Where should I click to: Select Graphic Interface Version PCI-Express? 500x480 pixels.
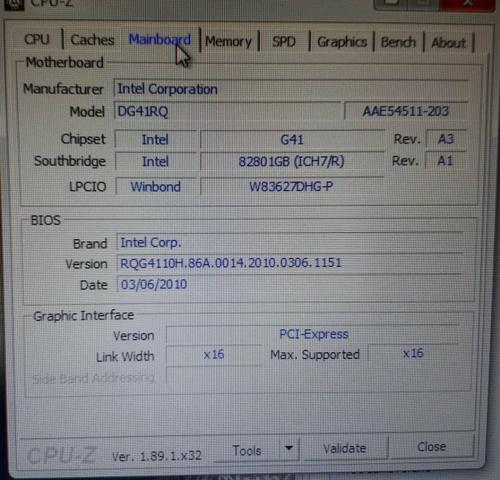[x=313, y=334]
